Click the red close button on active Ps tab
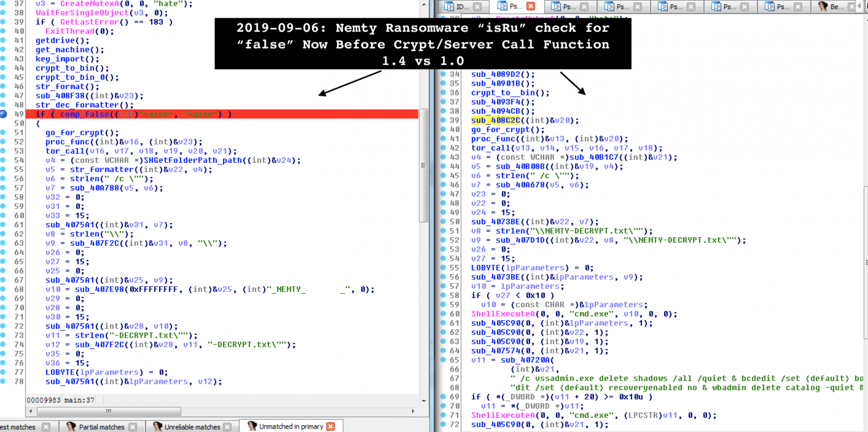 [x=531, y=7]
